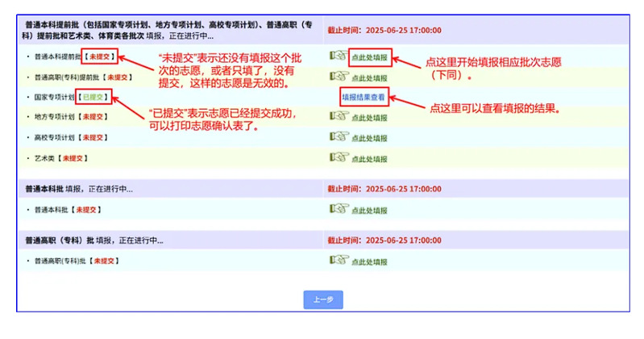The width and height of the screenshot is (644, 339).
Task: Click 未提交 status beside 地方专项计划
Action: tap(91, 117)
